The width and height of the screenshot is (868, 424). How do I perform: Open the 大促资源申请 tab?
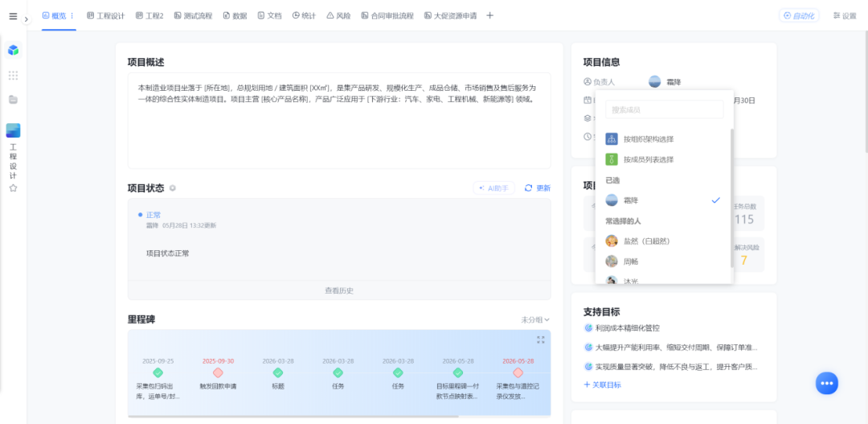pos(451,15)
